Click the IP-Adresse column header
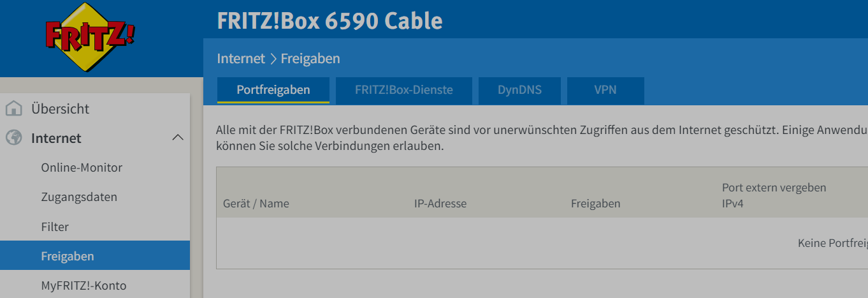Screen dimensions: 868x298 (x=440, y=204)
